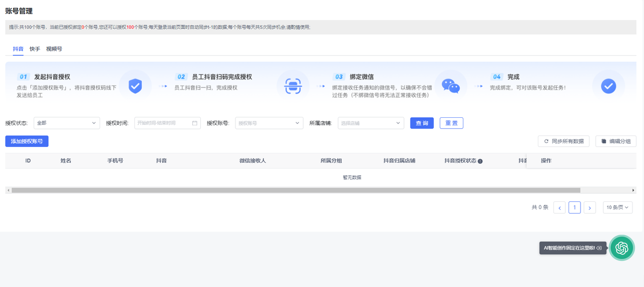Click the table's horizontal scrollbar right arrow

pyautogui.click(x=633, y=190)
